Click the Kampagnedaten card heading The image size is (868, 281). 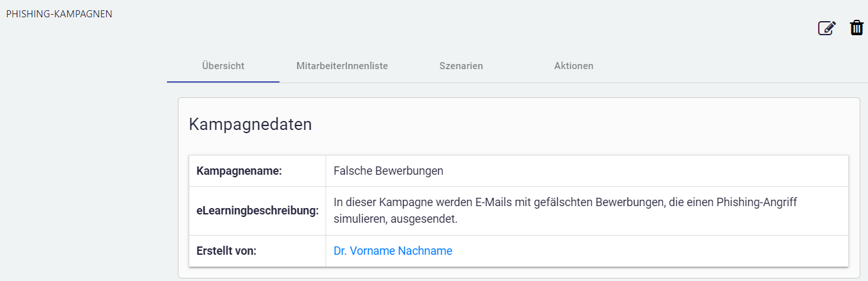pyautogui.click(x=250, y=124)
